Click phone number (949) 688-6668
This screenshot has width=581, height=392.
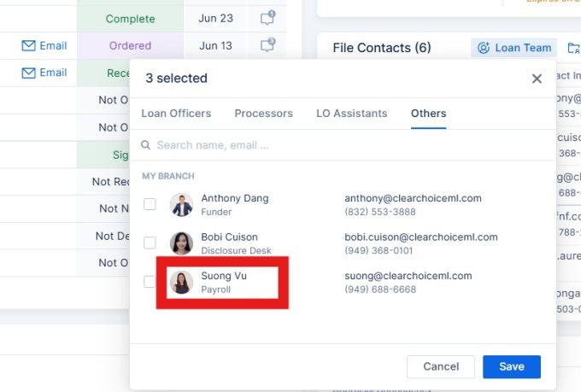pyautogui.click(x=380, y=290)
